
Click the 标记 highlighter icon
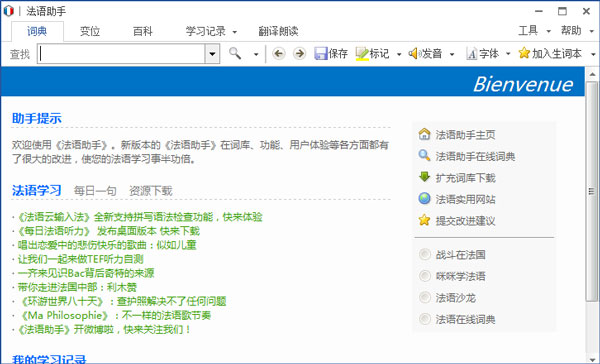362,54
